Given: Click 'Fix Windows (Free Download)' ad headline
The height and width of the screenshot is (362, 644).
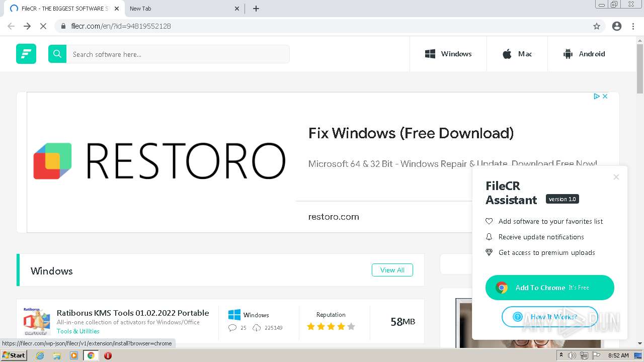Looking at the screenshot, I should (x=411, y=133).
